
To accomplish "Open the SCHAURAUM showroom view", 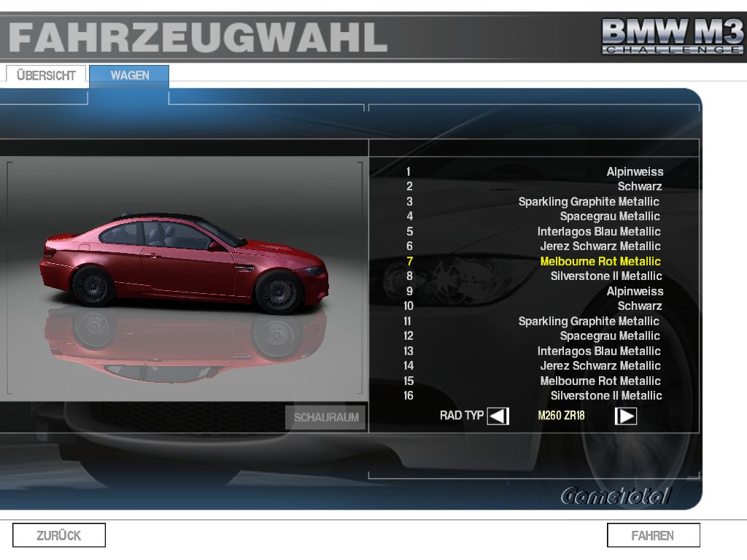I will pos(325,417).
